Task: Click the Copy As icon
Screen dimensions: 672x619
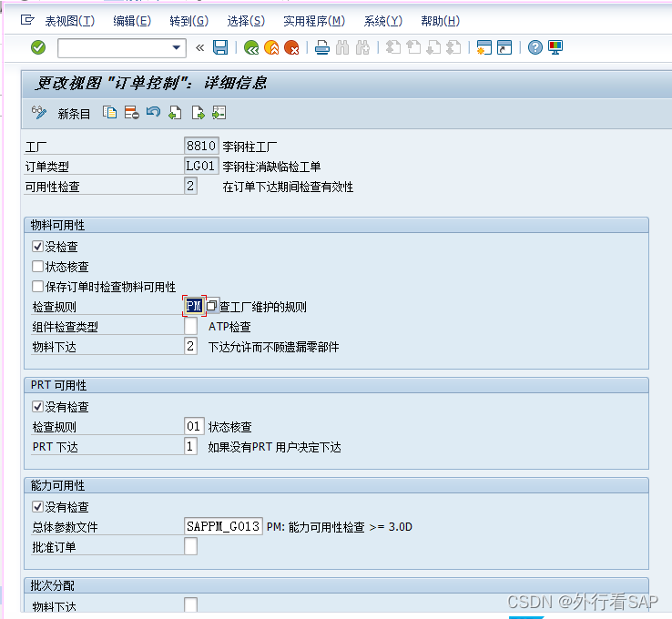Action: click(109, 113)
